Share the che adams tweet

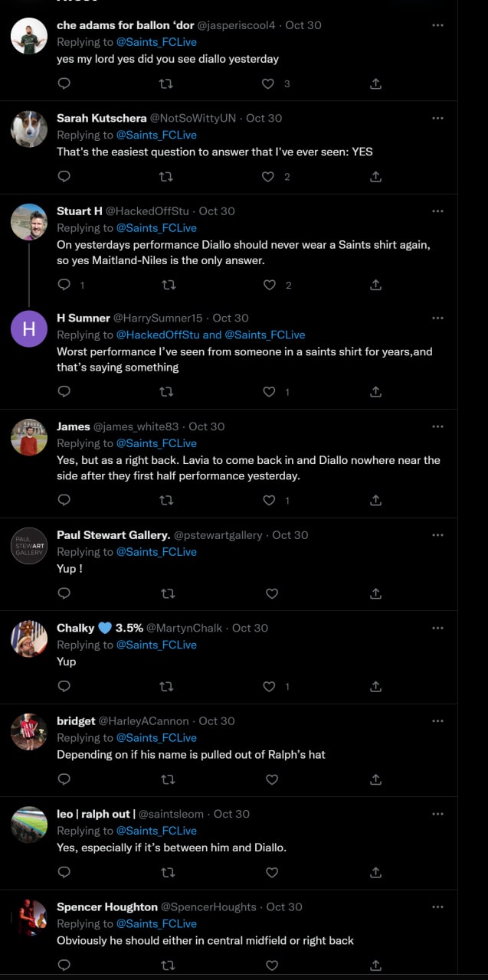(x=375, y=83)
